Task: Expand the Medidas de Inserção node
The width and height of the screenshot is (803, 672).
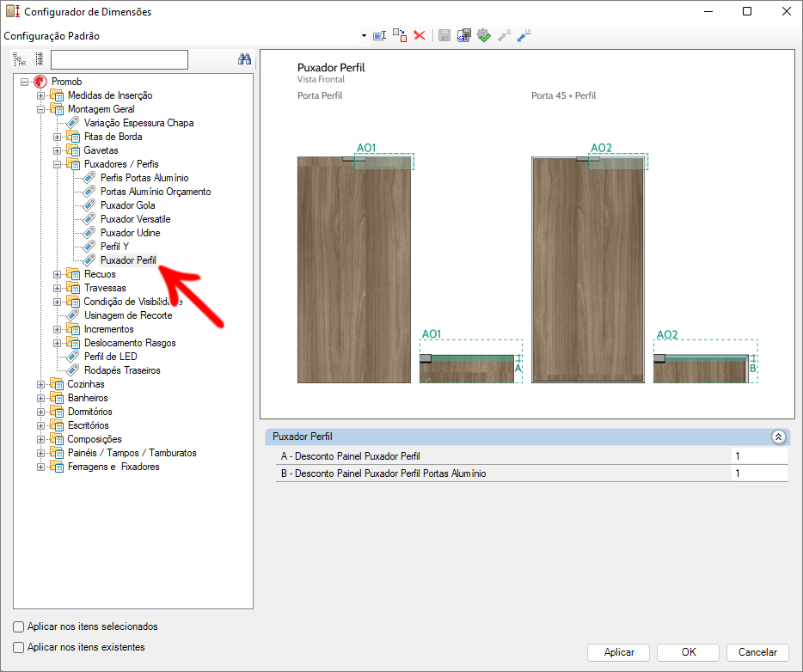Action: click(x=40, y=95)
